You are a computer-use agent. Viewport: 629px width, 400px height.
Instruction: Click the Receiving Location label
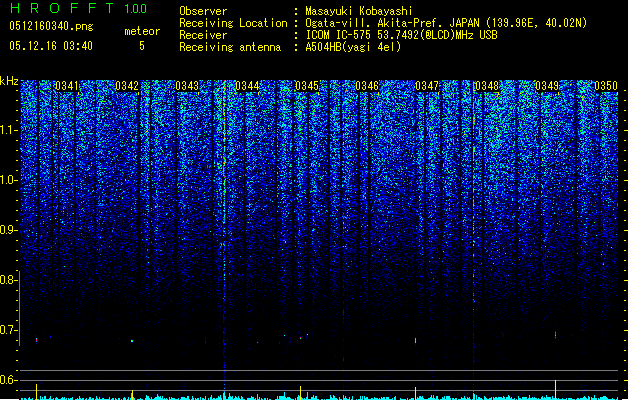pyautogui.click(x=233, y=23)
